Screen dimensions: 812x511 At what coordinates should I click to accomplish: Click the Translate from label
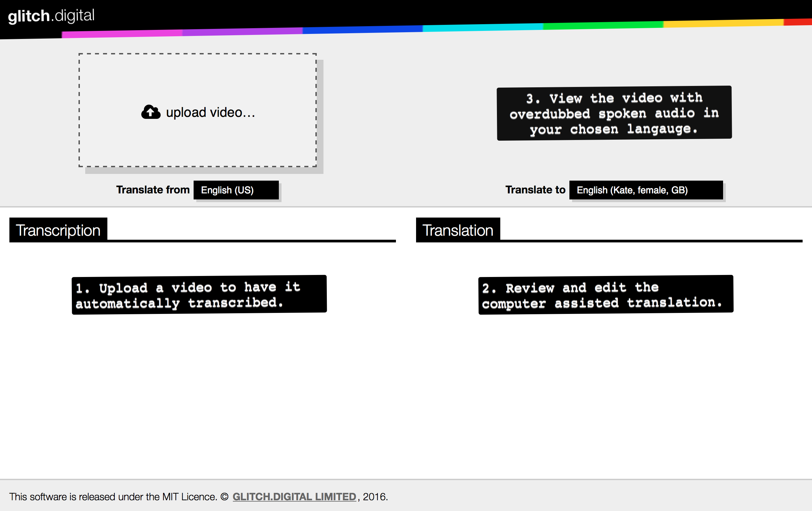coord(153,190)
